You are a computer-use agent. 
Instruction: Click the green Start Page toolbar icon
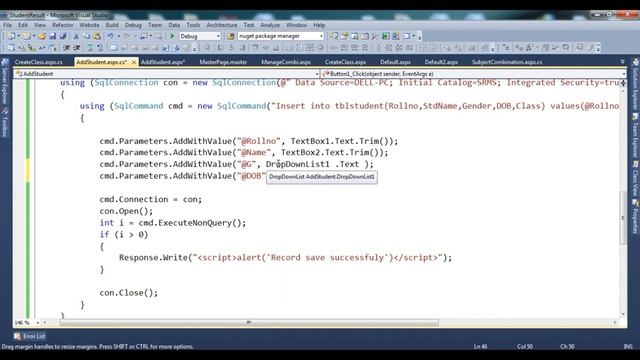(x=386, y=36)
